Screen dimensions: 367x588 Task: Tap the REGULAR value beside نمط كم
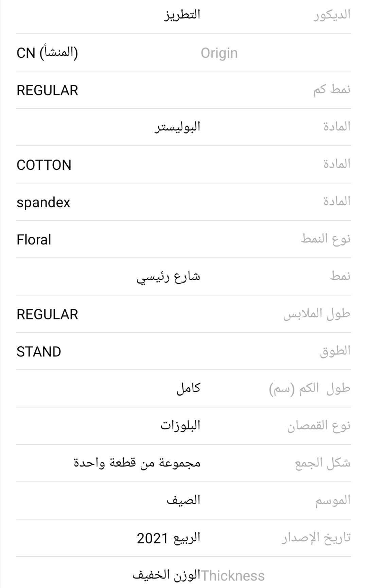pyautogui.click(x=47, y=90)
